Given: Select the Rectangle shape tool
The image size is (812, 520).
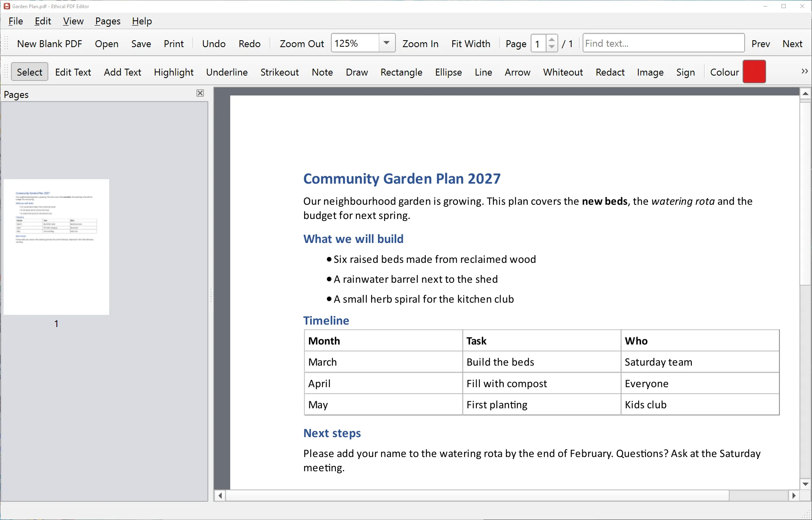Looking at the screenshot, I should click(x=401, y=72).
